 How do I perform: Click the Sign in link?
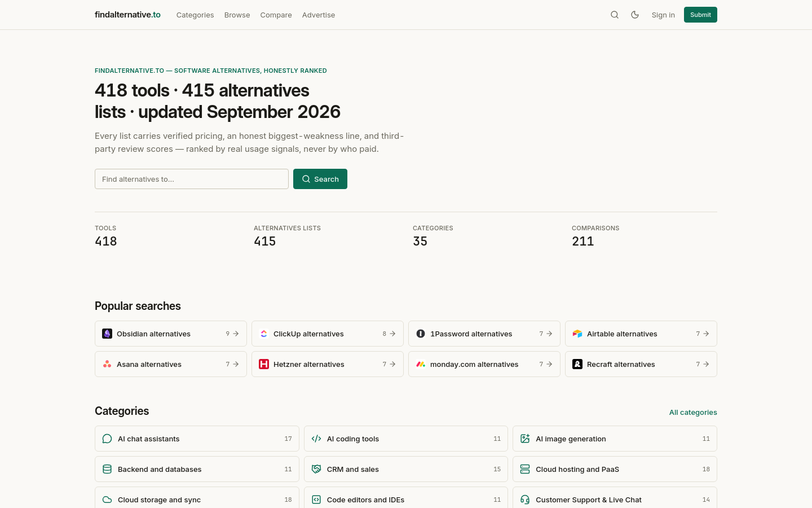tap(663, 15)
